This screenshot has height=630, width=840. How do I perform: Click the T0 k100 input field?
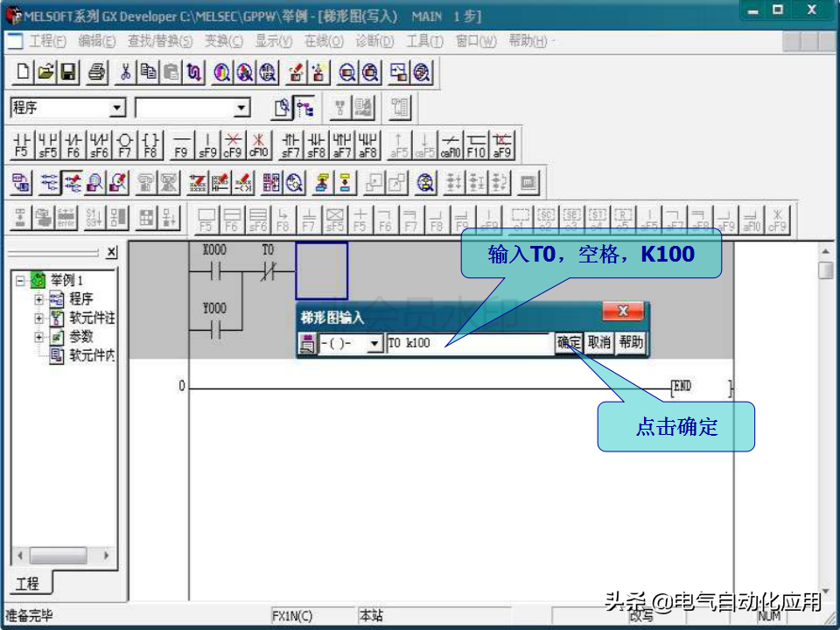469,343
